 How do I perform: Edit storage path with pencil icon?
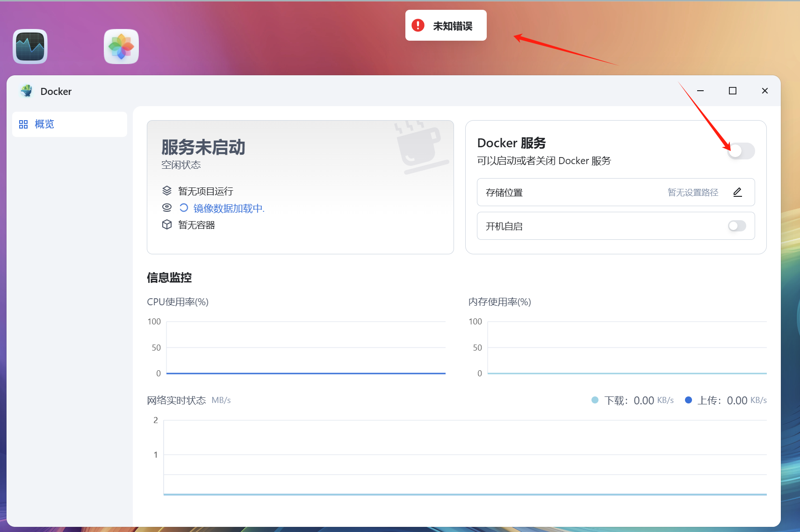(737, 192)
